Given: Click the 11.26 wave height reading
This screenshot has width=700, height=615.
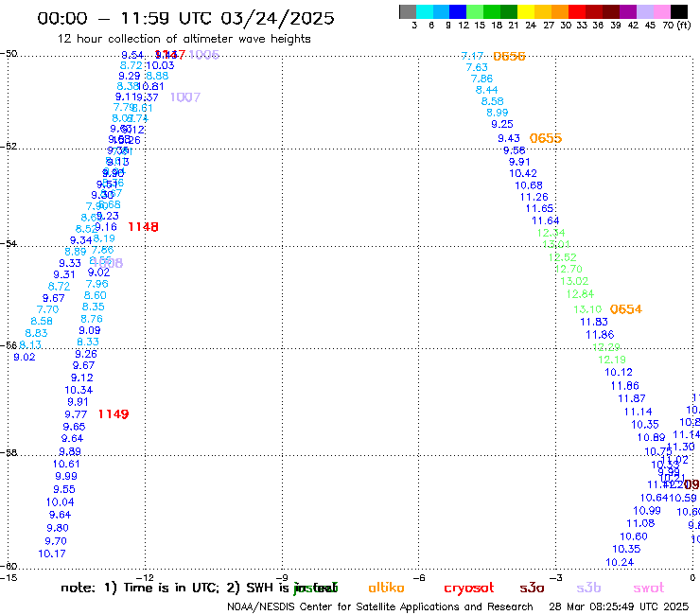Looking at the screenshot, I should coord(534,197).
